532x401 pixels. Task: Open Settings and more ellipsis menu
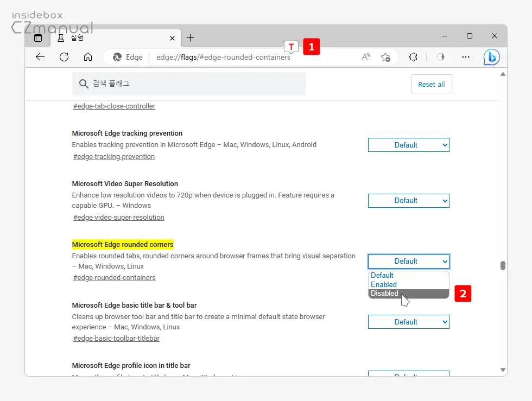click(465, 57)
